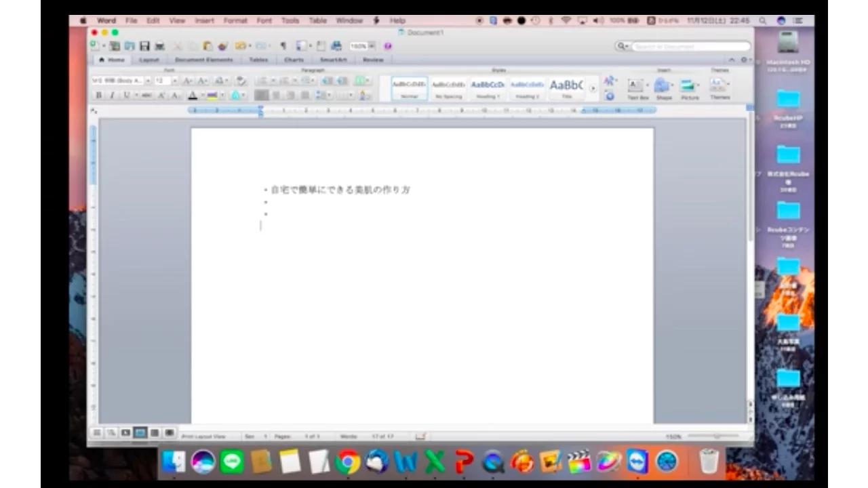Click the Paste clipboard icon

208,46
